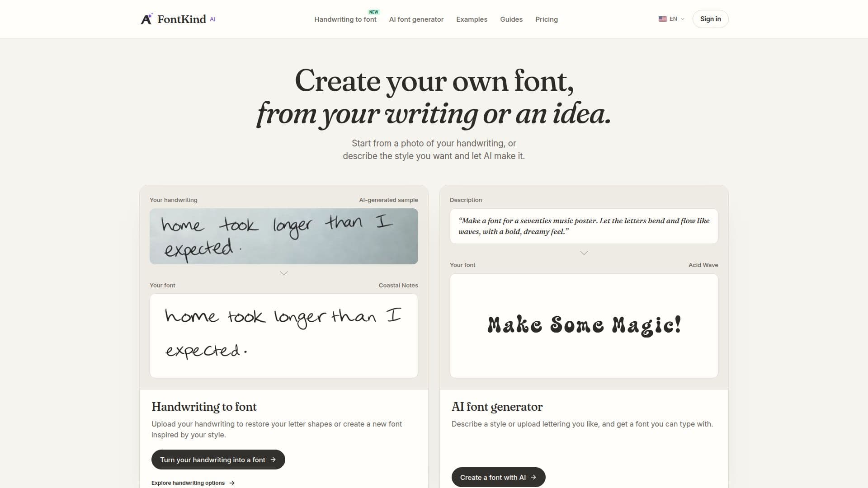The height and width of the screenshot is (488, 868).
Task: Open Handwriting to font menu item
Action: 345,19
